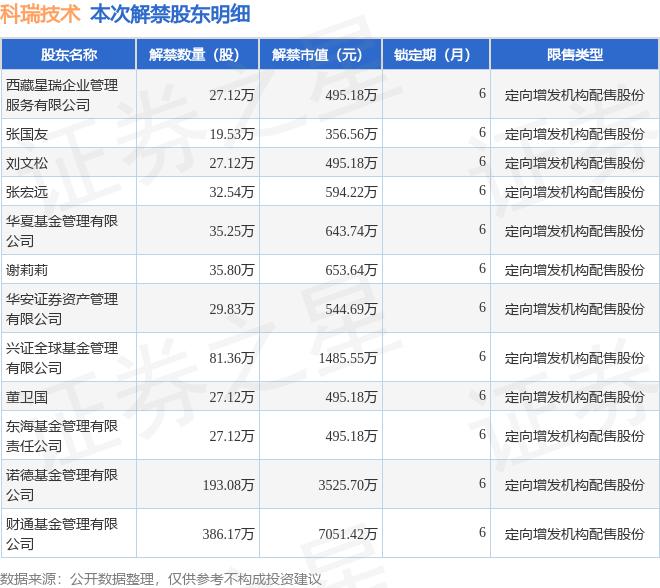
Task: Click the 锁定期（月） column header
Action: tap(436, 54)
